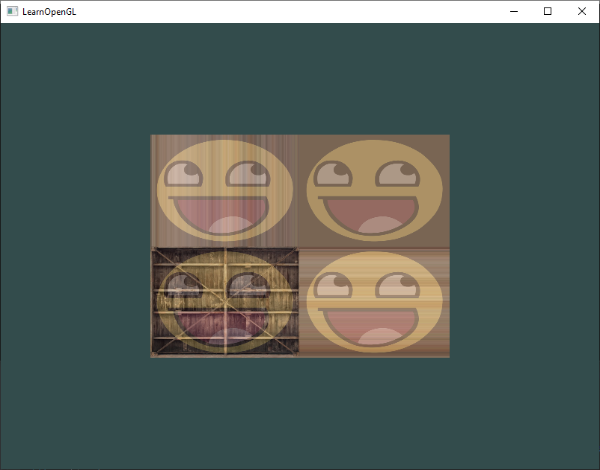This screenshot has height=470, width=600.
Task: Click the smiley with vertical streaks
Action: point(225,191)
